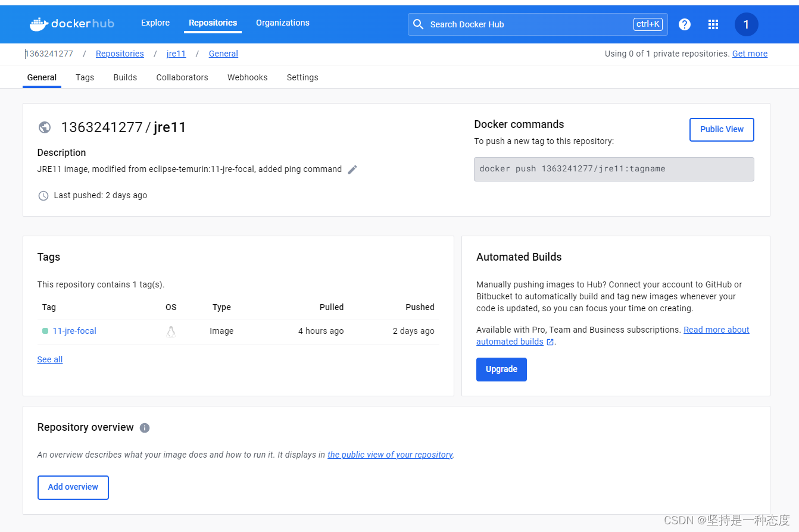The image size is (799, 532).
Task: Click the Automated Builds heading
Action: [x=519, y=257]
